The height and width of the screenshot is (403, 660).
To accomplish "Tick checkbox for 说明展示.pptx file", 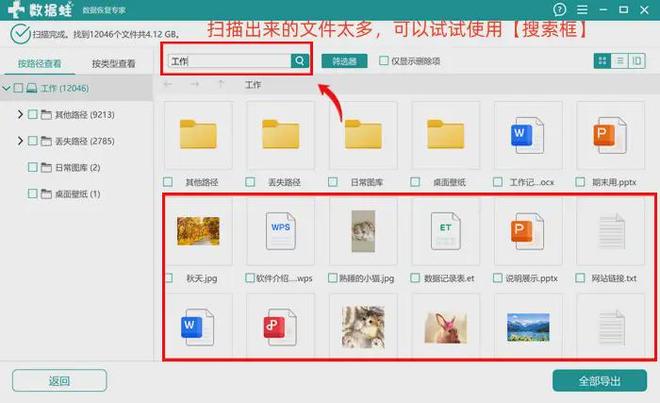I will [498, 278].
